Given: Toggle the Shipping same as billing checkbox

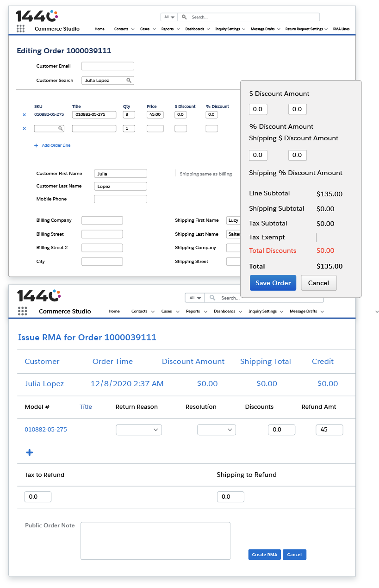Looking at the screenshot, I should (x=175, y=174).
